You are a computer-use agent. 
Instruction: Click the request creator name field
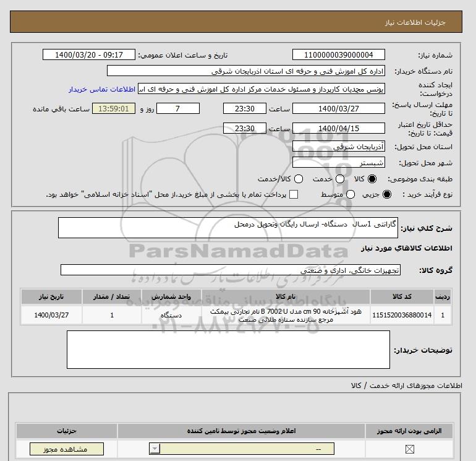pyautogui.click(x=261, y=89)
